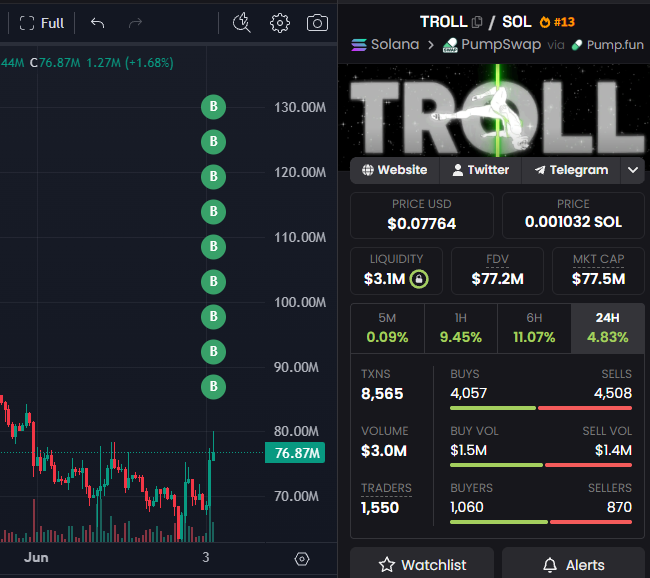
Task: Click TROLL banner image
Action: tap(494, 111)
